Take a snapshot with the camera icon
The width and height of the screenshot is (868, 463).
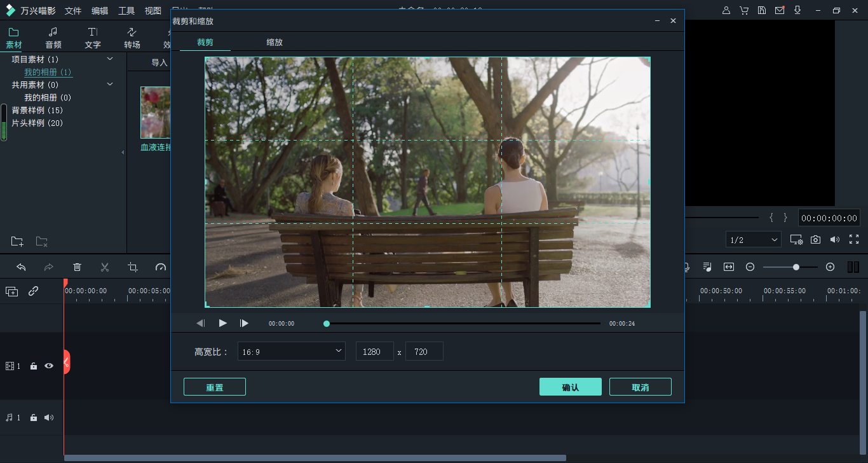point(815,240)
